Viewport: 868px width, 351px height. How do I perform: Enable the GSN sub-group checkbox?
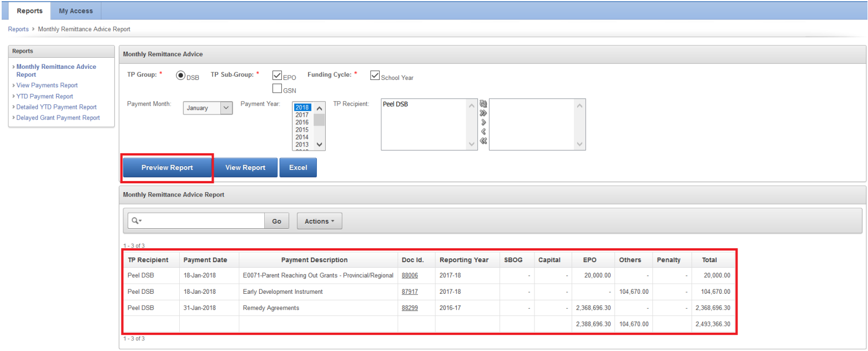(x=277, y=88)
